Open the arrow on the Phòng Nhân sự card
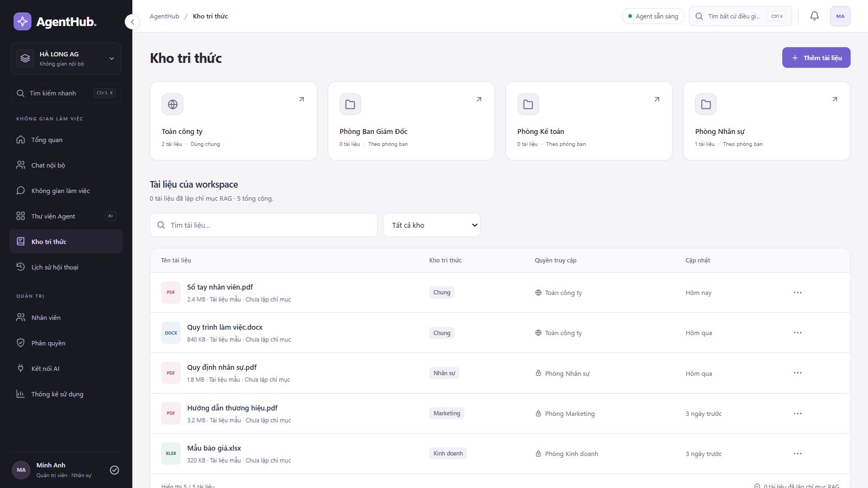 click(835, 99)
